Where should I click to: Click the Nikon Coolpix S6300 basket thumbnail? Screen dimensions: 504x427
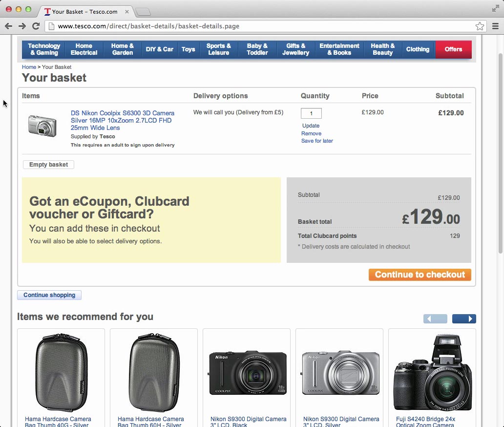[x=42, y=126]
